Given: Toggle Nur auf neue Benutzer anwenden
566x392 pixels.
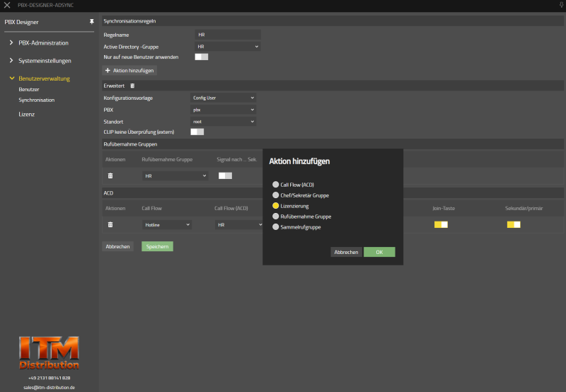Looking at the screenshot, I should [x=202, y=57].
